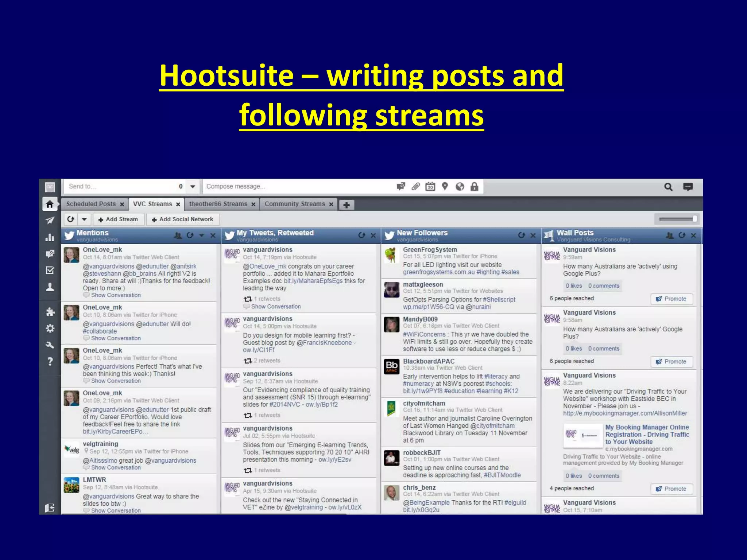747x560 pixels.
Task: Open the Assignments sidebar icon
Action: tap(50, 270)
